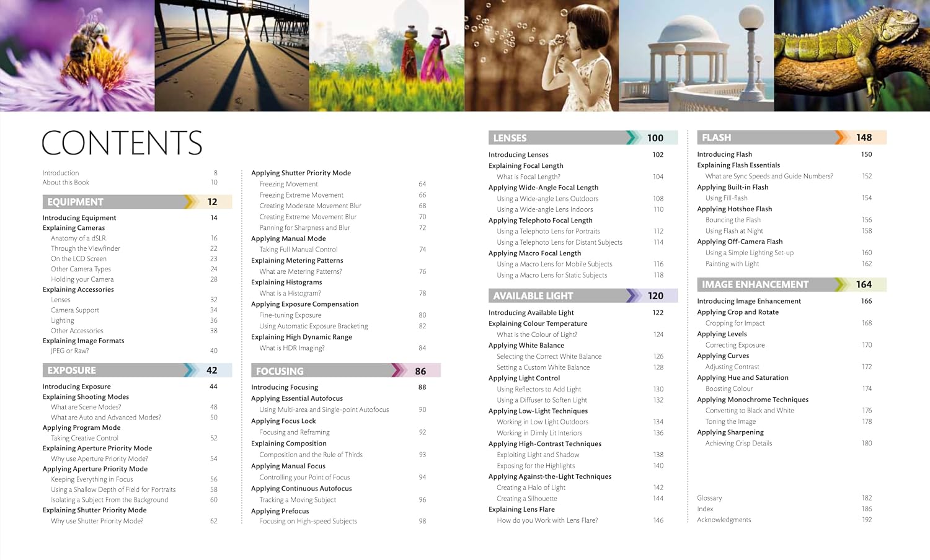Open 'Converting to Black and White' entry
This screenshot has width=930, height=560.
[x=750, y=411]
